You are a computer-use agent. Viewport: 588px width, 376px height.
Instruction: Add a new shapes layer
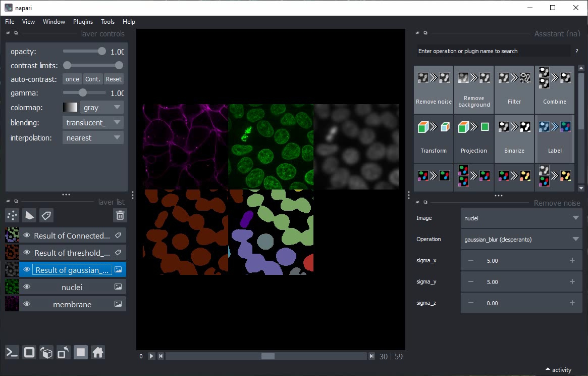click(29, 215)
